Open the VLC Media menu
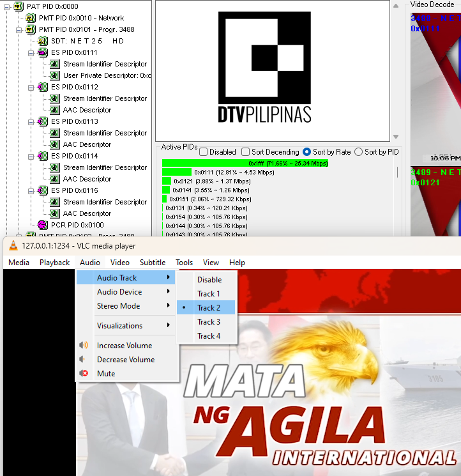Viewport: 461px width, 476px height. click(x=19, y=263)
